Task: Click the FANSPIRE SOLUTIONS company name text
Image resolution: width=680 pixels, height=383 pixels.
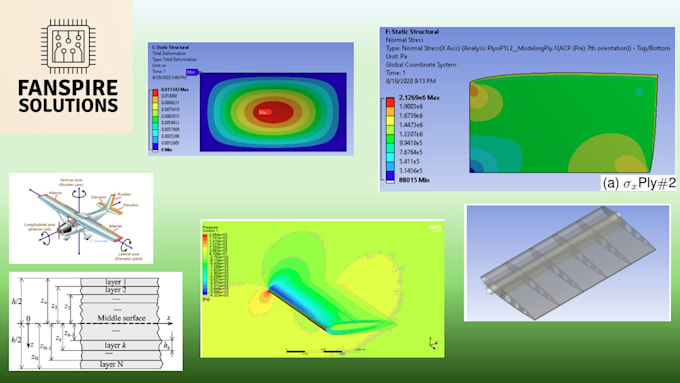Action: [x=68, y=96]
